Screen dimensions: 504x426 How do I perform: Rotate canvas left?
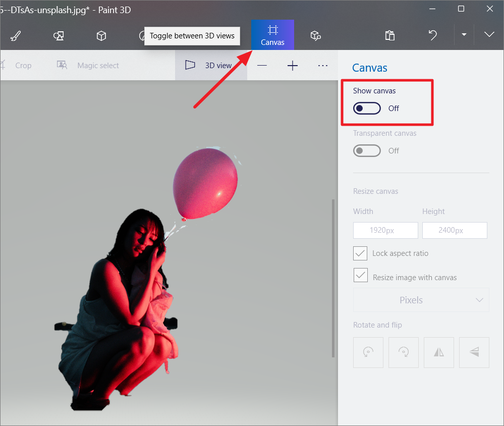coord(368,352)
